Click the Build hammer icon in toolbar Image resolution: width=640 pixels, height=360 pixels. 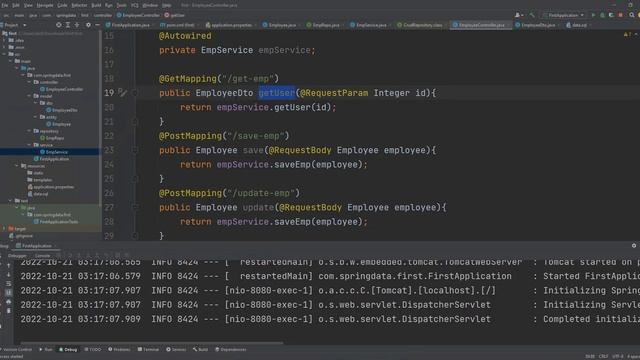pyautogui.click(x=532, y=15)
